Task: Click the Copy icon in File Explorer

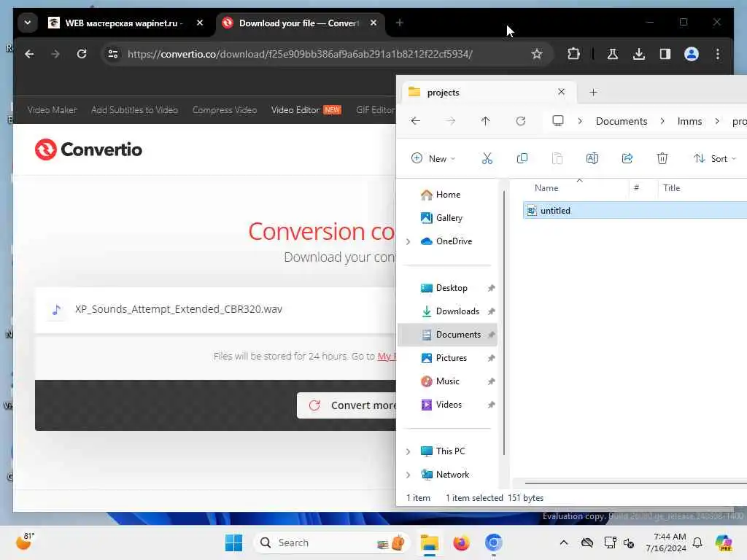Action: coord(522,158)
